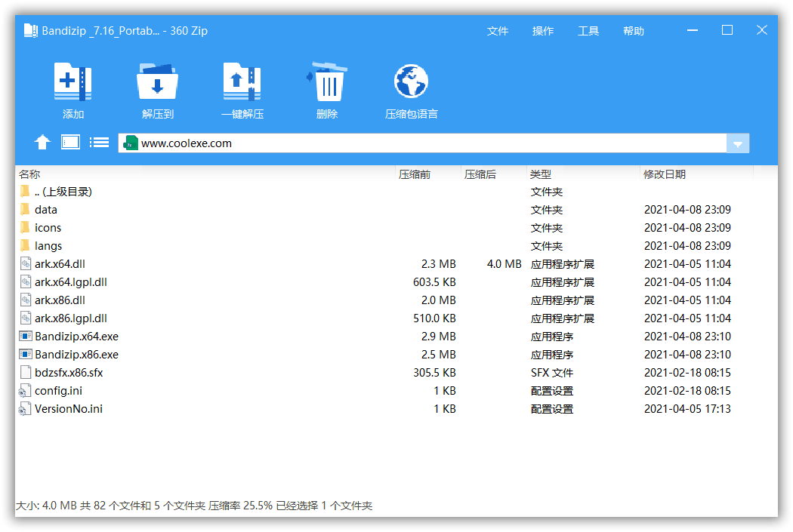Open the 帮助 menu
The height and width of the screenshot is (532, 793).
click(634, 32)
